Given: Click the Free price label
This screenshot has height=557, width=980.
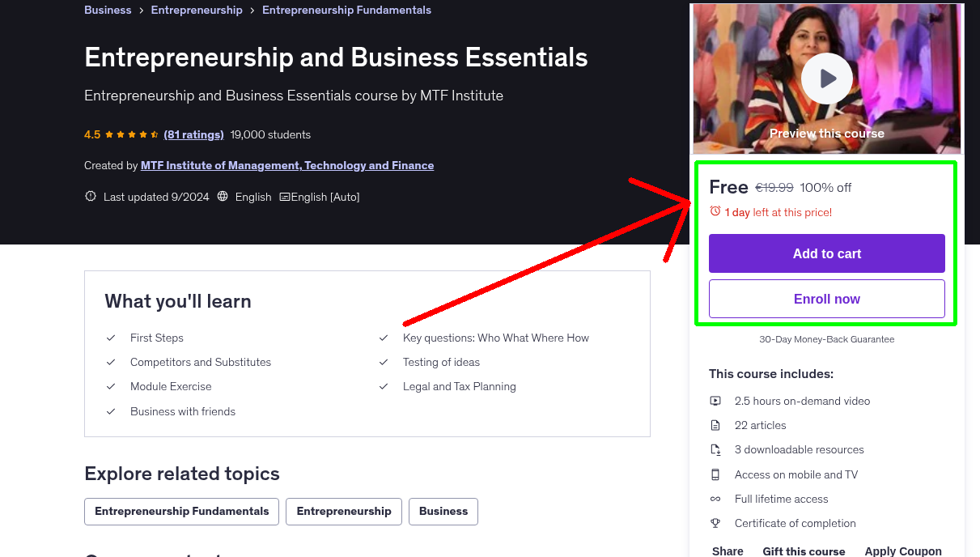Looking at the screenshot, I should [x=728, y=187].
